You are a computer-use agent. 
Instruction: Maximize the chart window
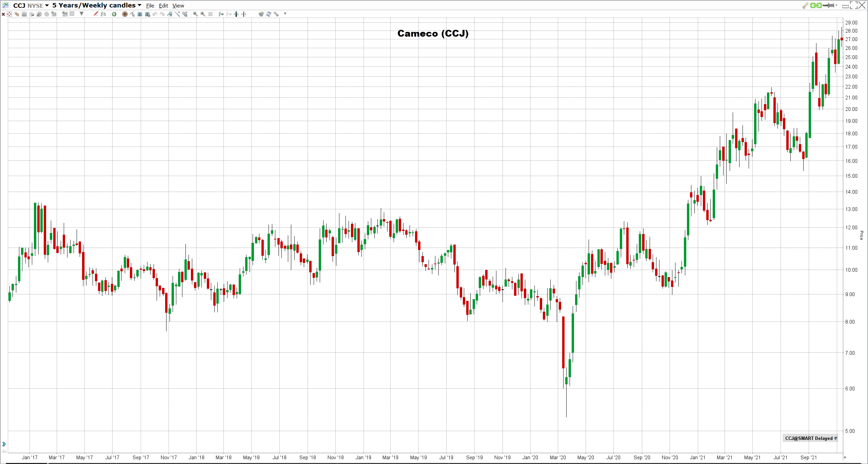854,5
